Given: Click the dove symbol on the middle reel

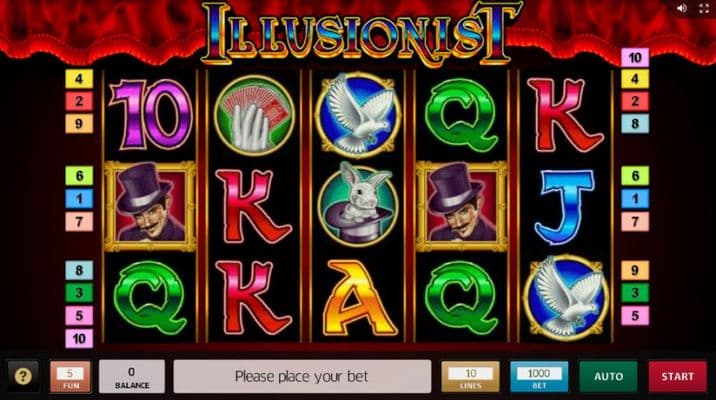Looking at the screenshot, I should tap(358, 115).
